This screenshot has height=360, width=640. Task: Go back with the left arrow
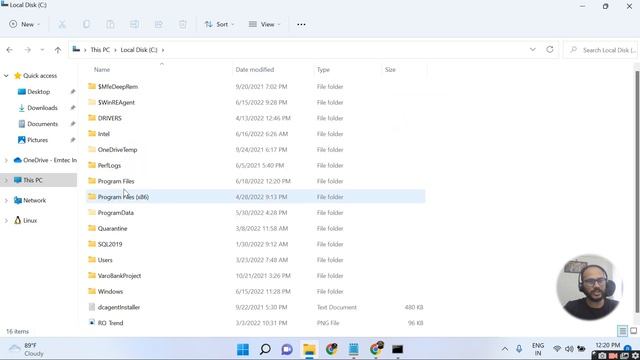point(9,50)
